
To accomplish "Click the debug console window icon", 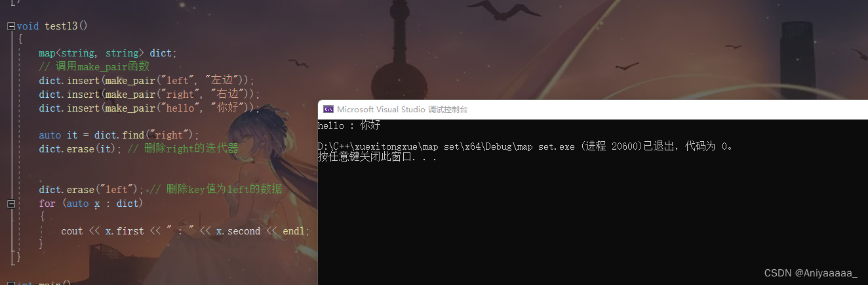I will pyautogui.click(x=328, y=110).
